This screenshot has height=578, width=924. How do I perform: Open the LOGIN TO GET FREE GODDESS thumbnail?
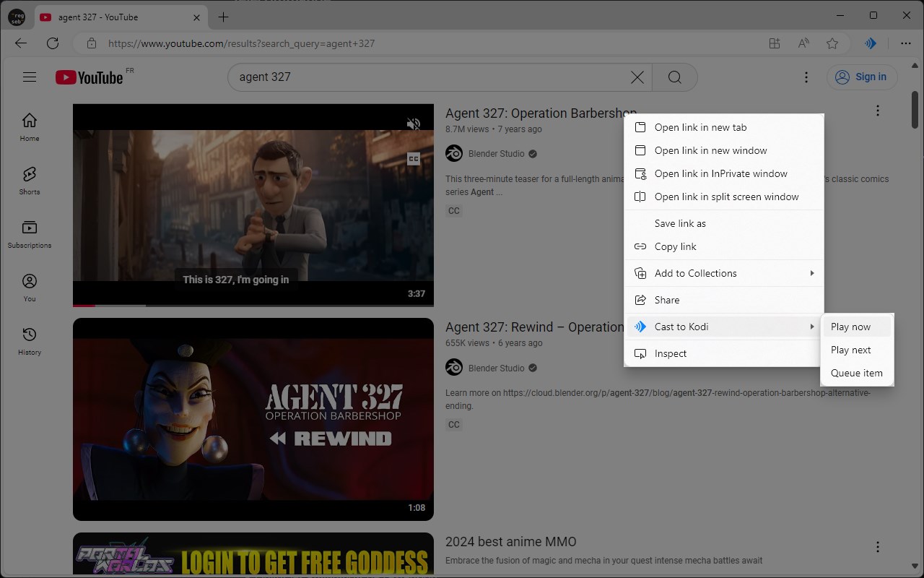[x=253, y=555]
